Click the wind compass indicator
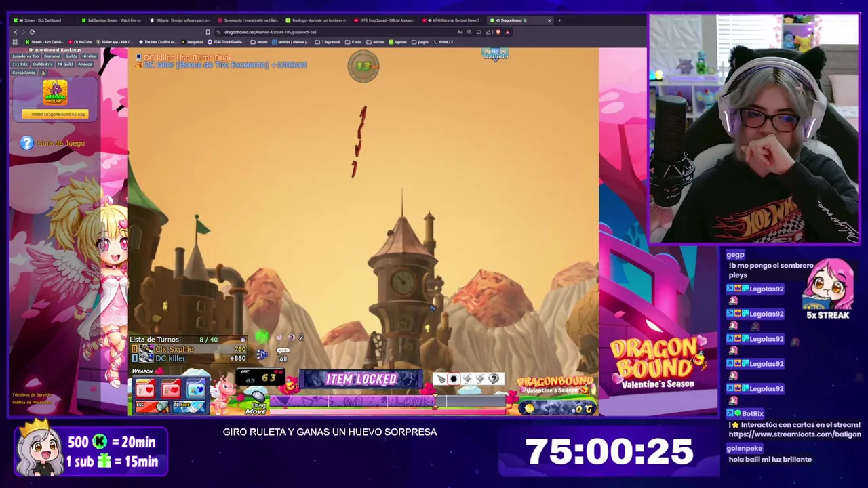The height and width of the screenshot is (488, 868). click(363, 66)
